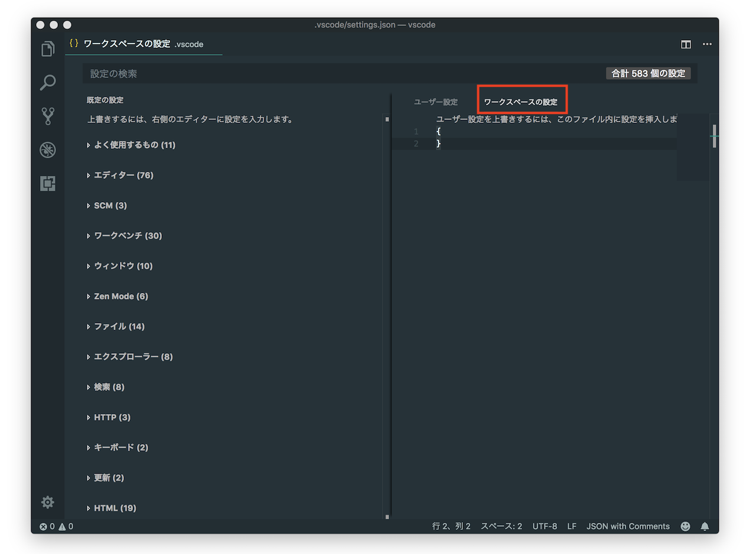Click 行 2、列 2 cursor position
The image size is (756, 554).
[x=451, y=526]
